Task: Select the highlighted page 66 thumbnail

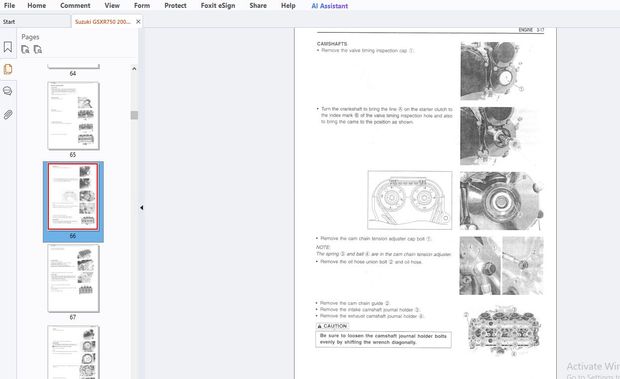Action: (73, 196)
